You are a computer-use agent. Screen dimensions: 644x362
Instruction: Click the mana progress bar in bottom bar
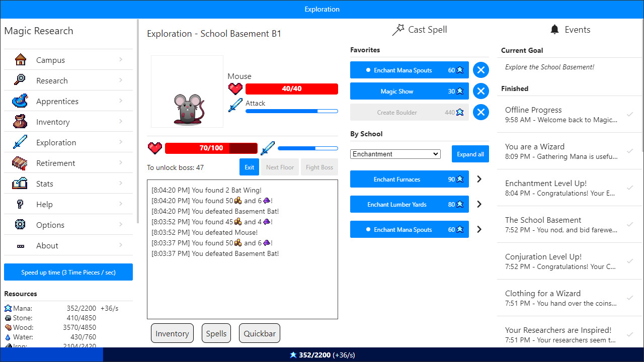pyautogui.click(x=322, y=355)
